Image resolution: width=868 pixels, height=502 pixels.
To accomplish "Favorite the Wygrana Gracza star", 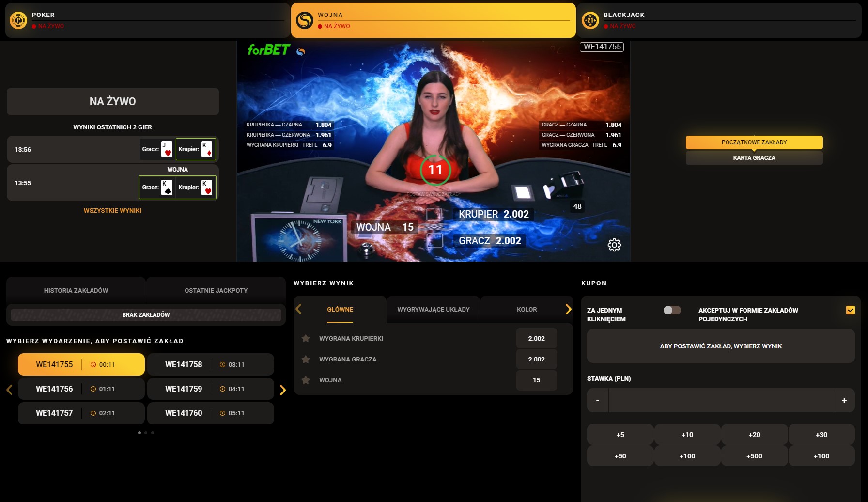I will [306, 359].
